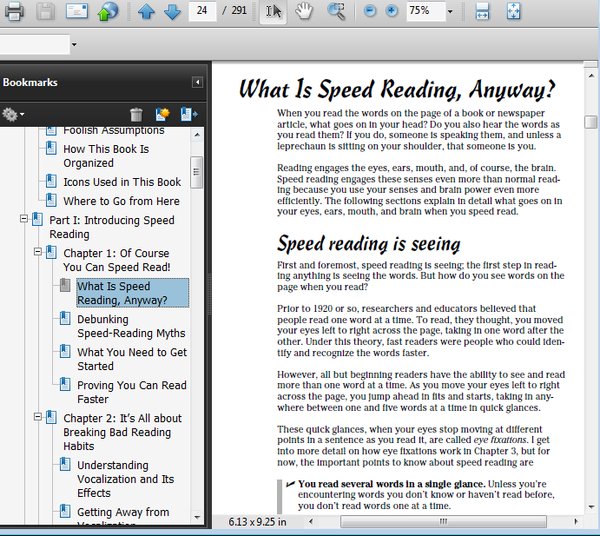Open the Where to Go from Here bookmark

[x=121, y=201]
